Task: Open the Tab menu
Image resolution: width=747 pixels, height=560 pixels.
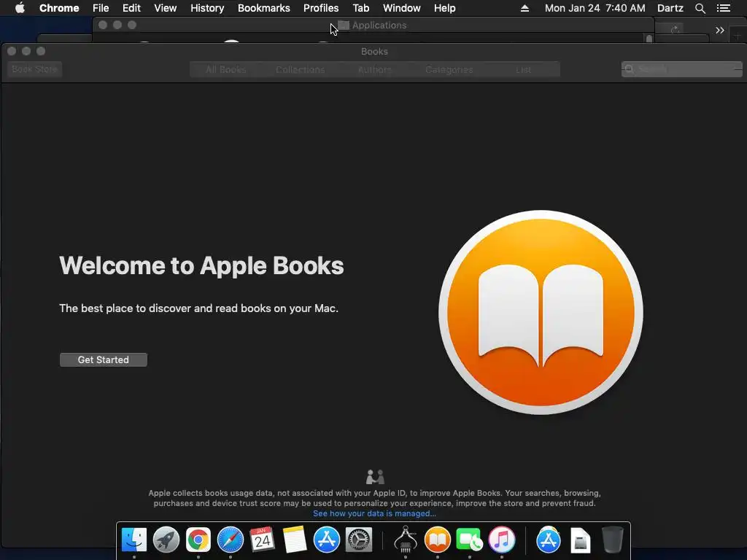Action: 360,8
